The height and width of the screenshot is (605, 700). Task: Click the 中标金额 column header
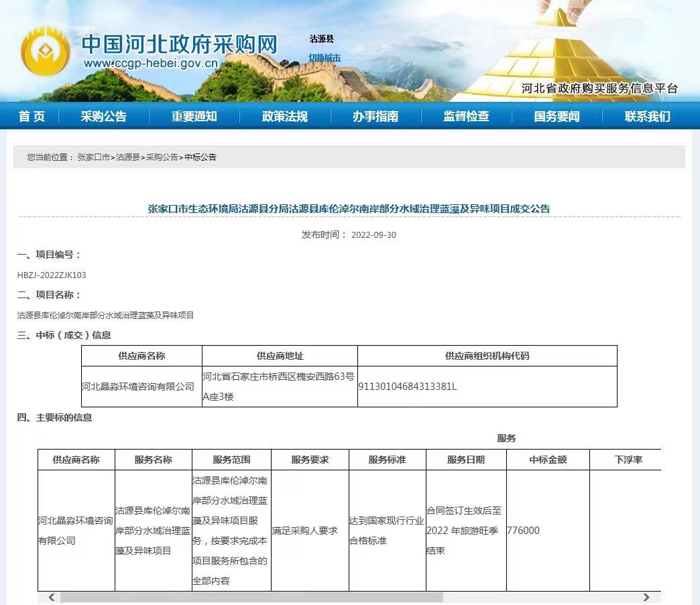pyautogui.click(x=548, y=460)
